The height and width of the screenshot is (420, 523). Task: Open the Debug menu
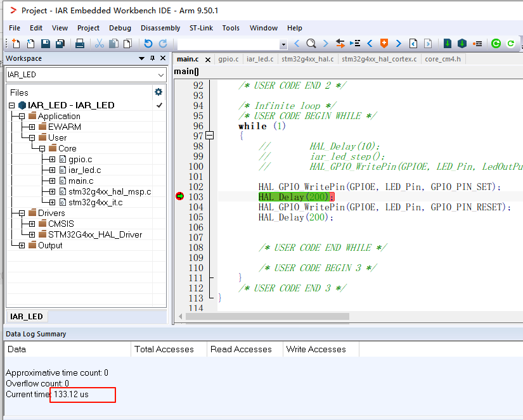[120, 28]
